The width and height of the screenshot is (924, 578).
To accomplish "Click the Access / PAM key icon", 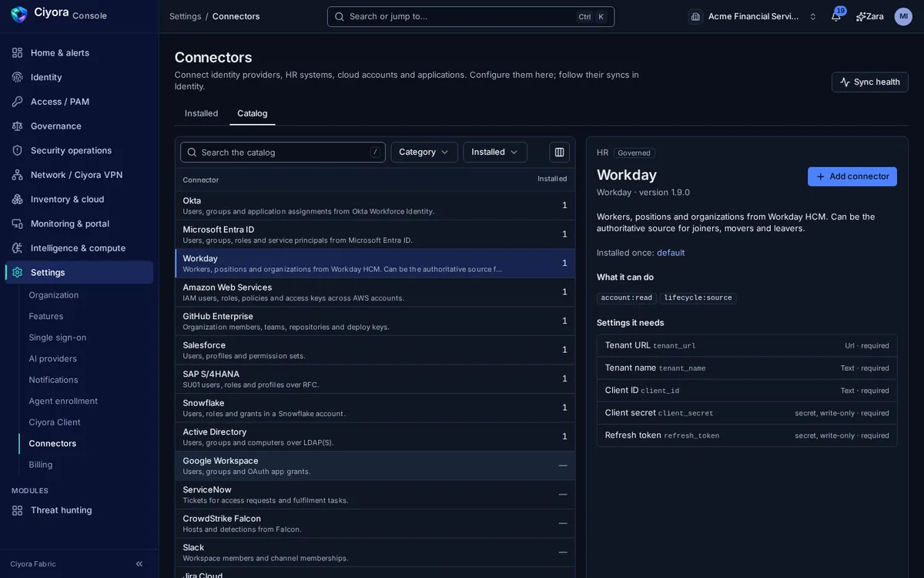I will click(17, 102).
